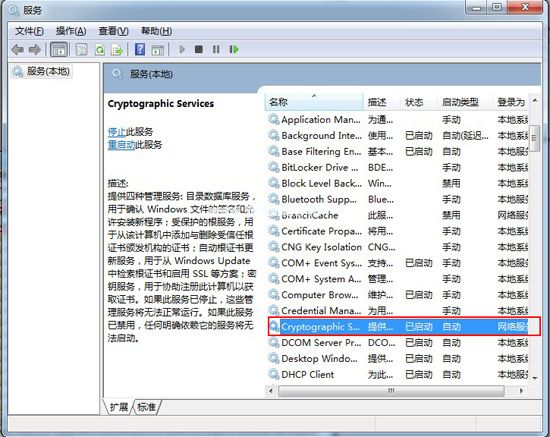Click the Forward arrow in toolbar
Screen dimensions: 550x437
34,50
